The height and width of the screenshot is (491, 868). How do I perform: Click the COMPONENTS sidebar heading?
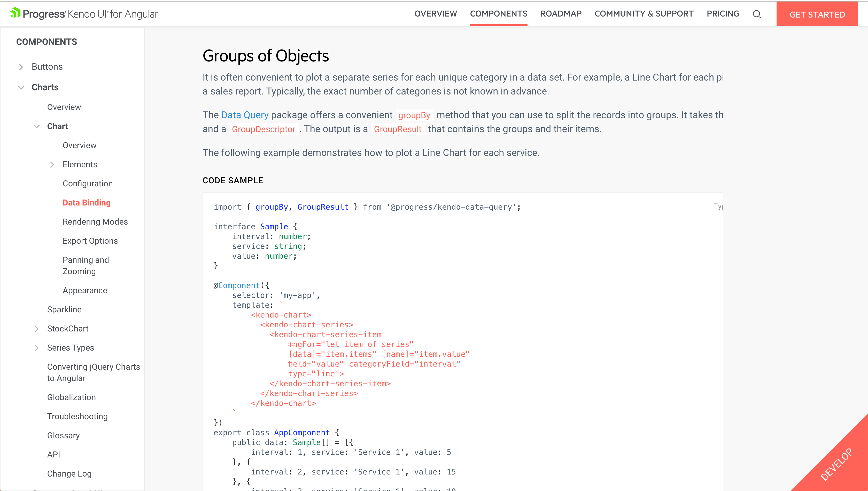pos(47,42)
